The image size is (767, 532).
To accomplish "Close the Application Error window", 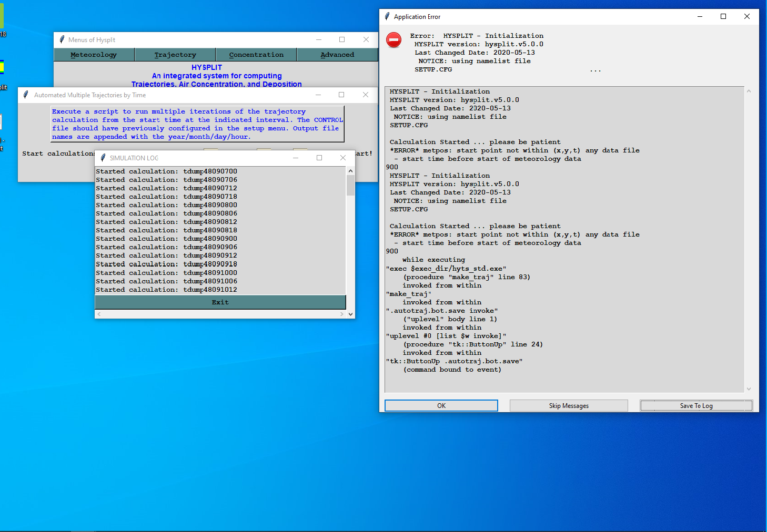I will (747, 16).
